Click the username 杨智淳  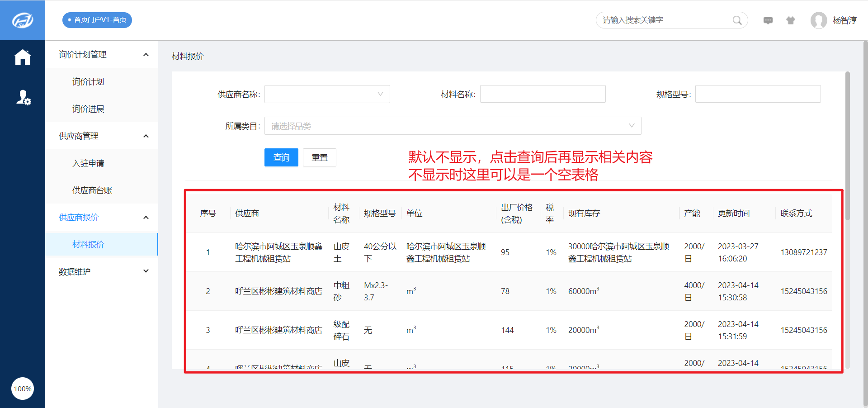(x=845, y=20)
